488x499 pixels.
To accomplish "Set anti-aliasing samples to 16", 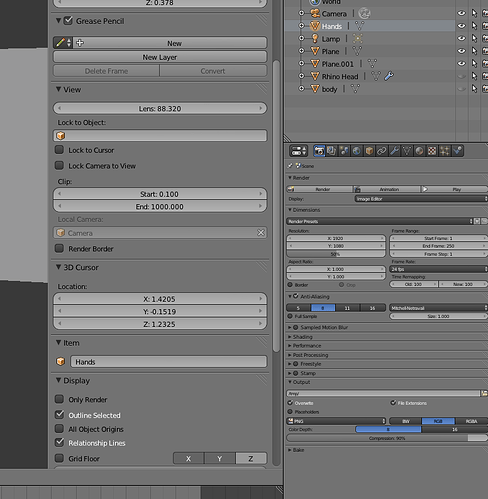I will 373,308.
